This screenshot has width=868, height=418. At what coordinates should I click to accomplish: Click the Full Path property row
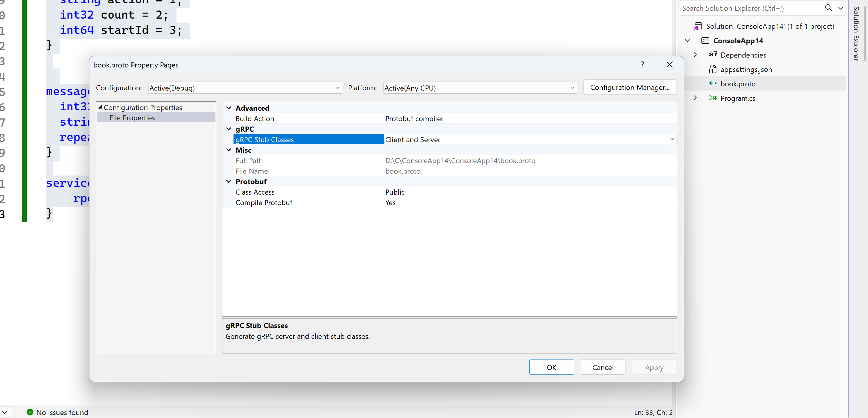[x=454, y=160]
